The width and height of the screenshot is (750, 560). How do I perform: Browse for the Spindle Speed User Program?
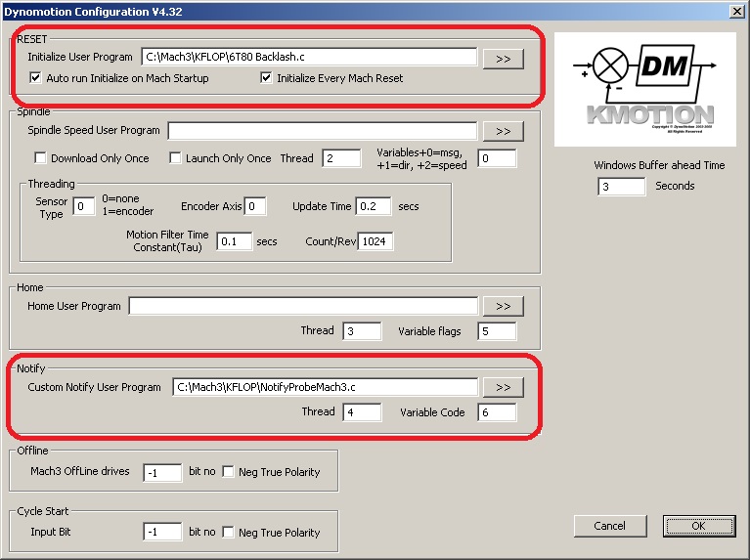pos(504,131)
